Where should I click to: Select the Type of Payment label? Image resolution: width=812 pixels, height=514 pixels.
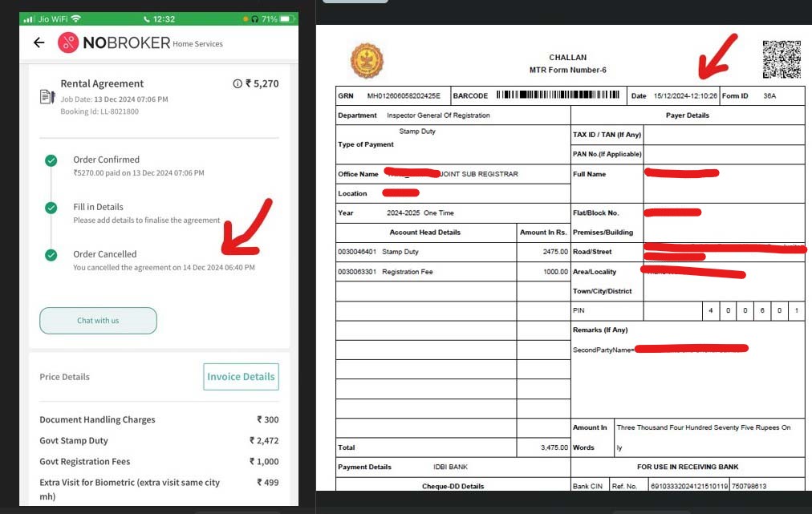tap(366, 144)
